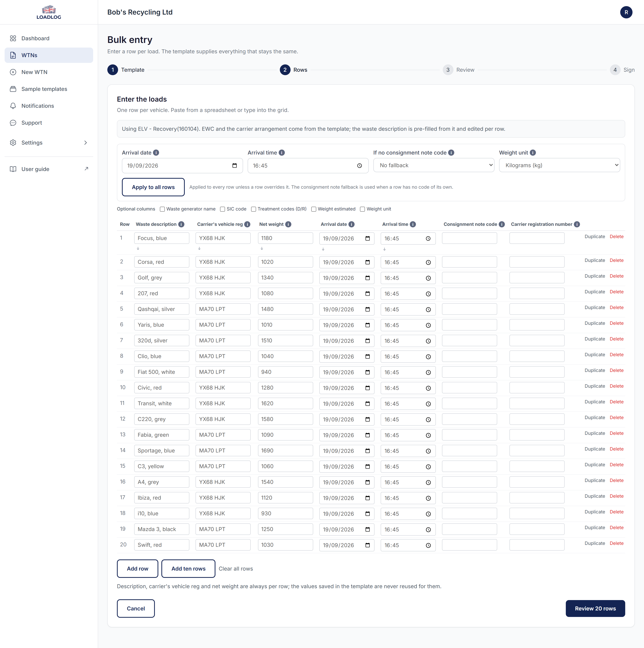
Task: Open calendar icon in row 5 arrival date
Action: 367,309
